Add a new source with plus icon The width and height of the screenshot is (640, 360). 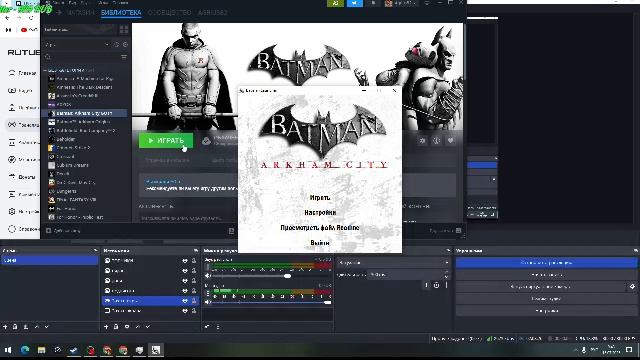106,327
